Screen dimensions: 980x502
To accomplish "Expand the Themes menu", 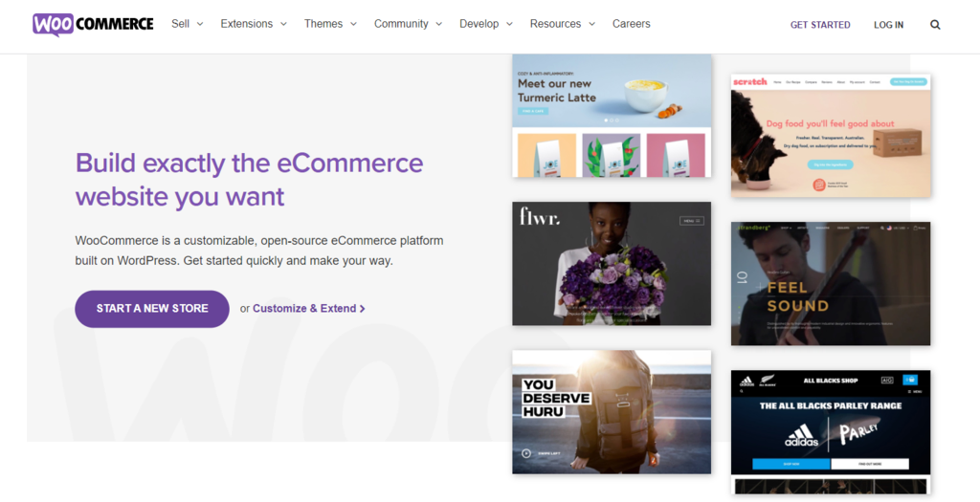I will pos(330,24).
